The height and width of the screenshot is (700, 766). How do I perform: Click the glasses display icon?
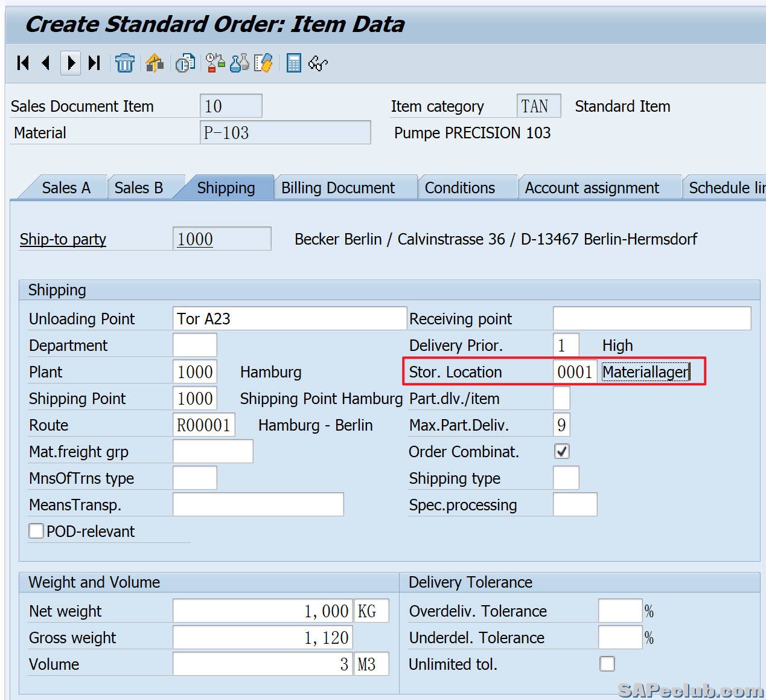(318, 63)
